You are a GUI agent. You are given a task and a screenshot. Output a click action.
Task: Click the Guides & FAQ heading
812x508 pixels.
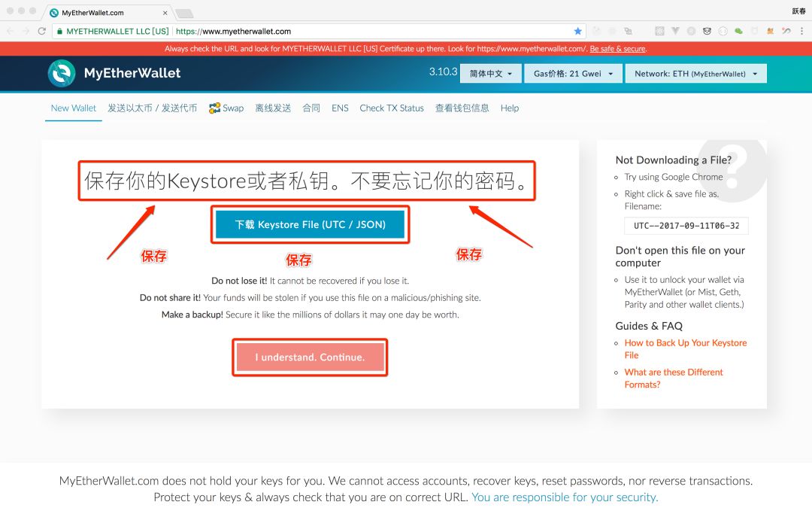click(x=649, y=326)
